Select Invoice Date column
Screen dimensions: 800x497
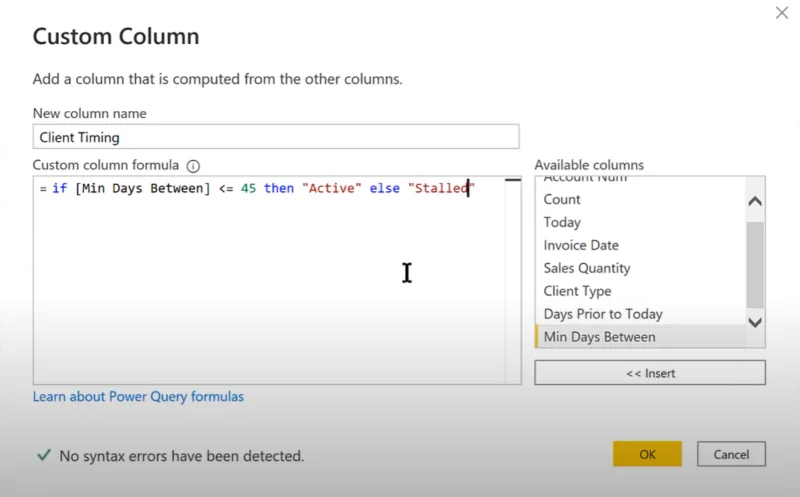click(640, 245)
